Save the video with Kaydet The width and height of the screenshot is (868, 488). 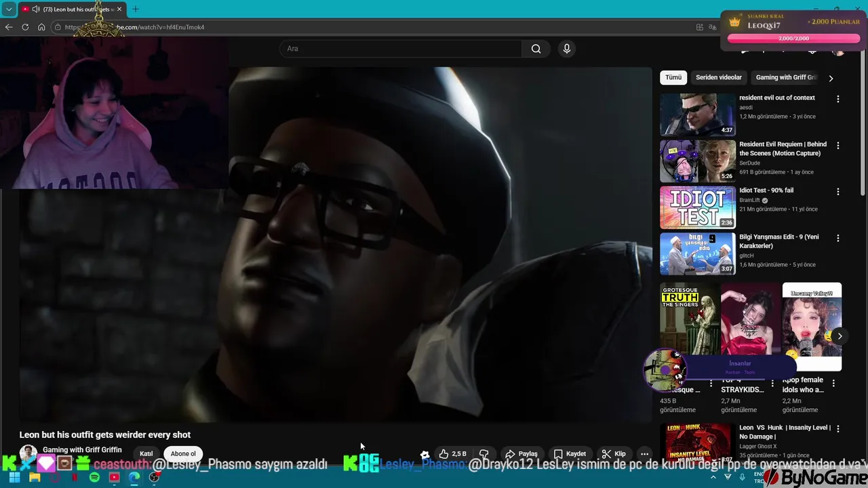[570, 454]
